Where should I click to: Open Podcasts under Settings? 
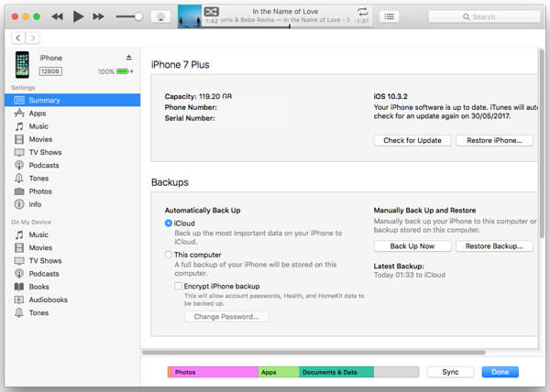(72, 165)
